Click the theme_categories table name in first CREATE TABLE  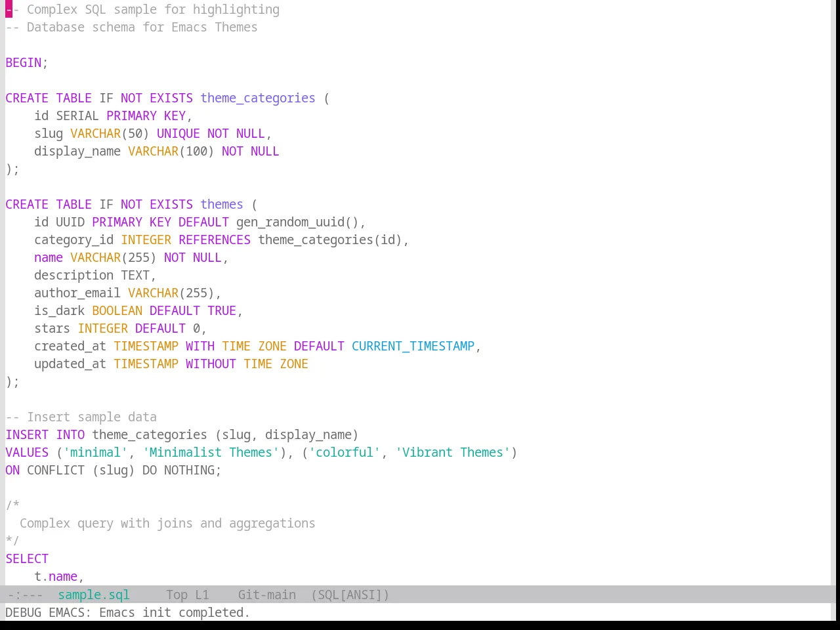point(258,98)
